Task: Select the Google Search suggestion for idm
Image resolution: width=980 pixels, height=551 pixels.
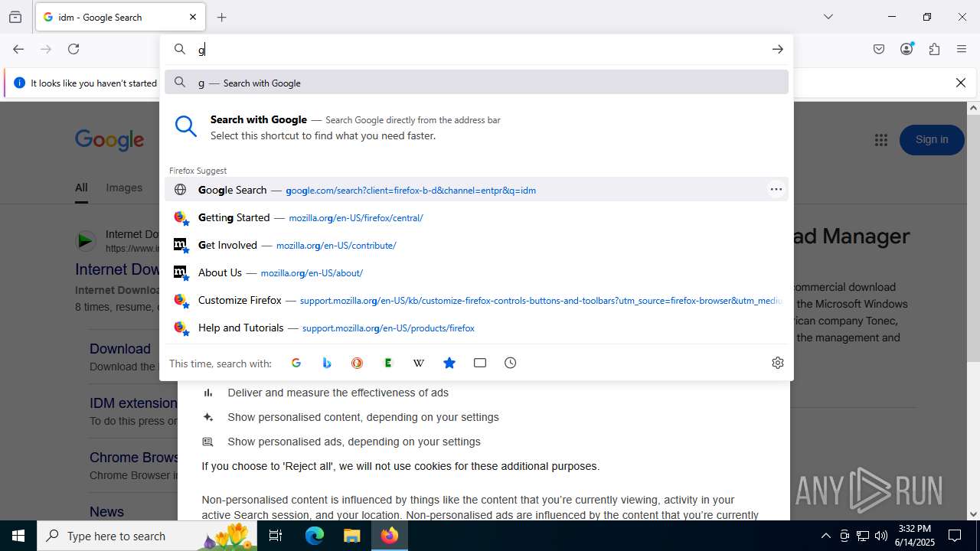Action: click(x=476, y=190)
